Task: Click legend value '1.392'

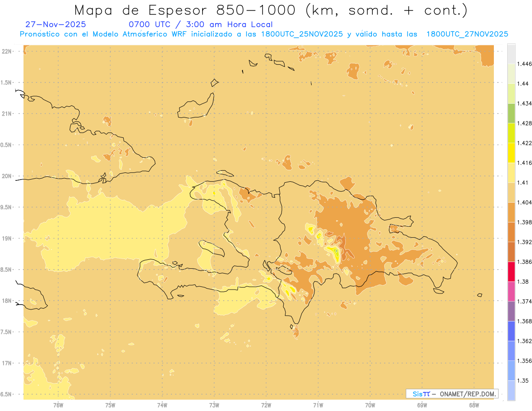Action: coord(524,242)
